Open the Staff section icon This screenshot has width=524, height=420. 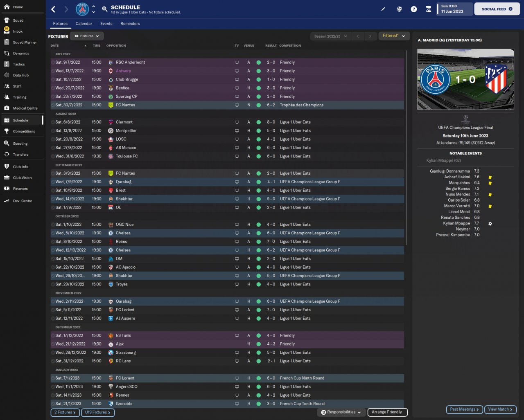7,86
